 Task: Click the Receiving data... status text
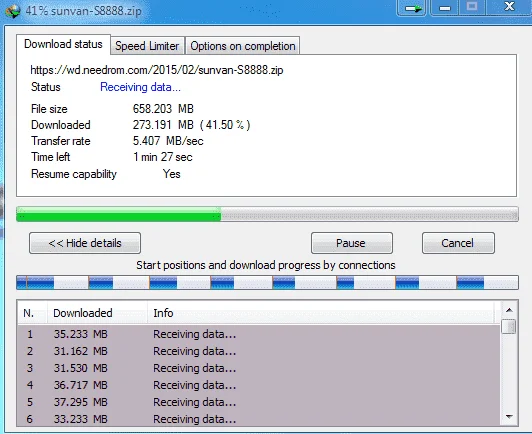coord(140,87)
